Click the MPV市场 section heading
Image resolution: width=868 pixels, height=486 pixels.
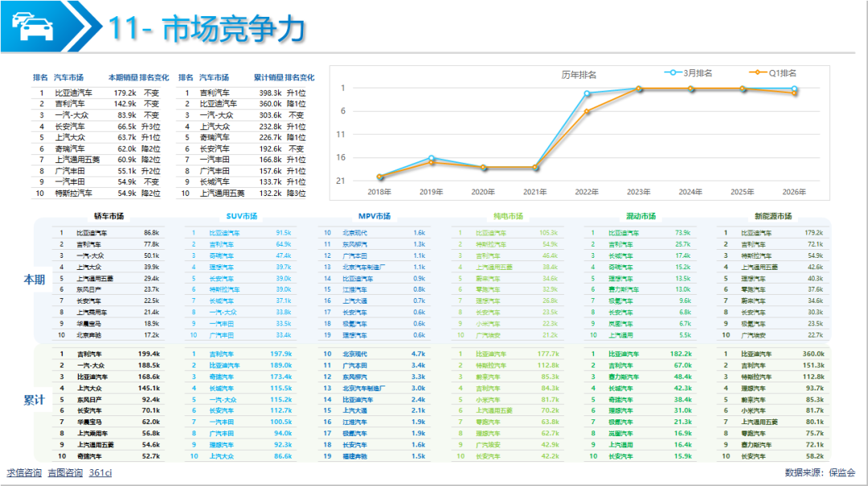(375, 216)
